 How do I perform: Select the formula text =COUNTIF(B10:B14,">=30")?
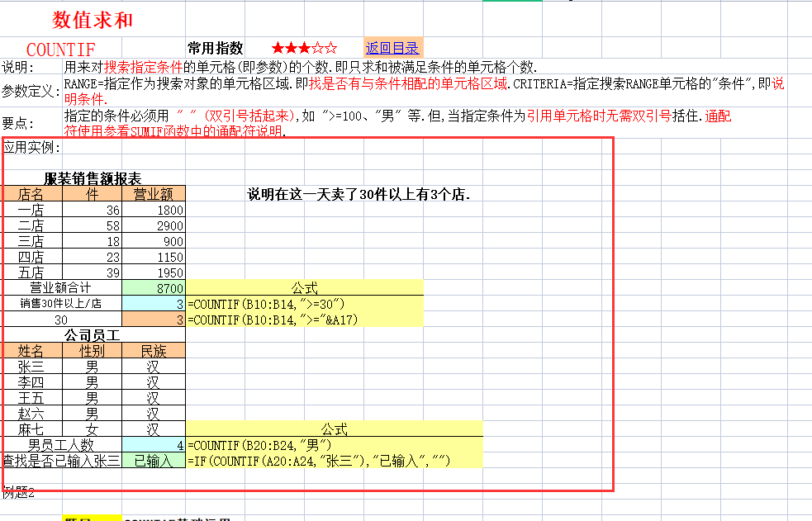pos(266,304)
